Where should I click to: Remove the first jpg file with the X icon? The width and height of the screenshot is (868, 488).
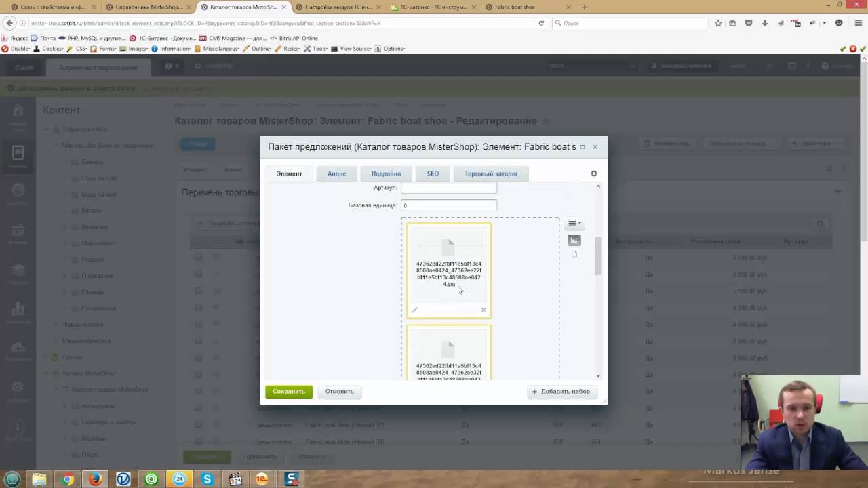(x=484, y=310)
